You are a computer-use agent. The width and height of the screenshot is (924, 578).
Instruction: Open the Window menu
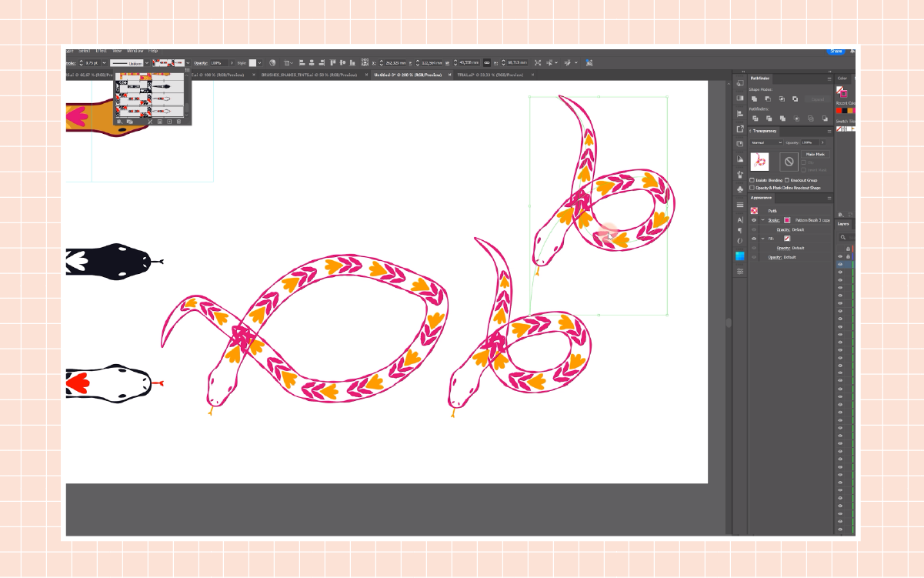point(135,51)
